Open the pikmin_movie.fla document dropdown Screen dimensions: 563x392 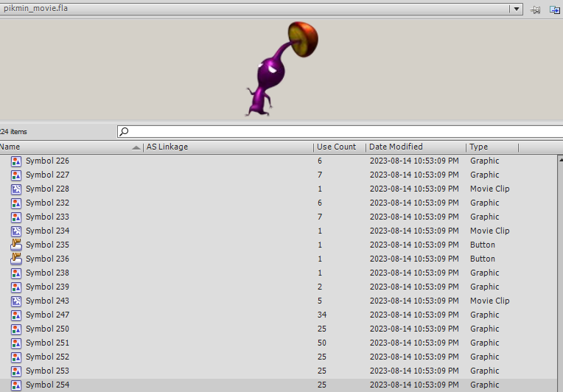coord(517,9)
